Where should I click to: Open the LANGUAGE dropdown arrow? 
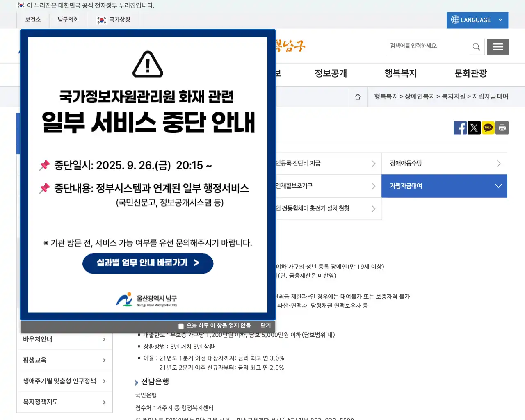click(x=500, y=20)
